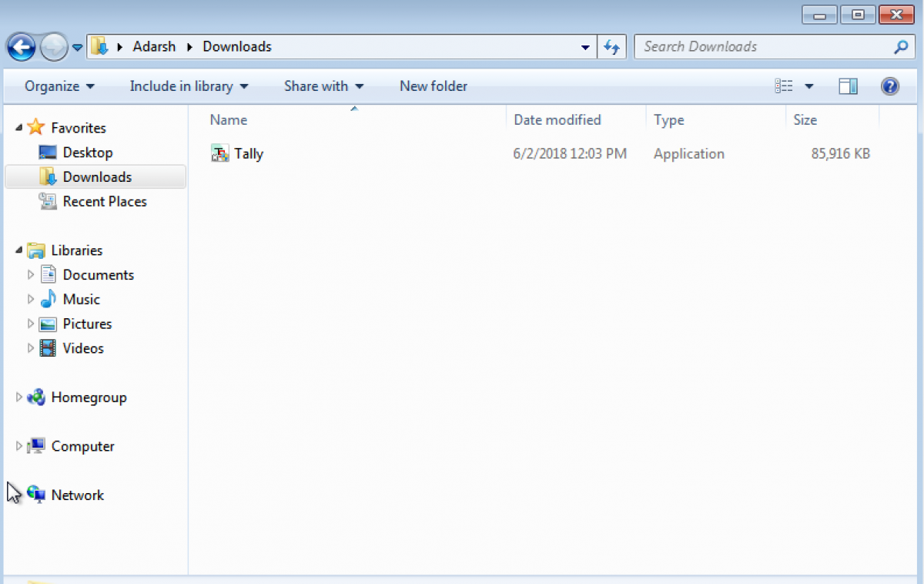Open the Share with dropdown
The height and width of the screenshot is (584, 924).
[x=323, y=86]
